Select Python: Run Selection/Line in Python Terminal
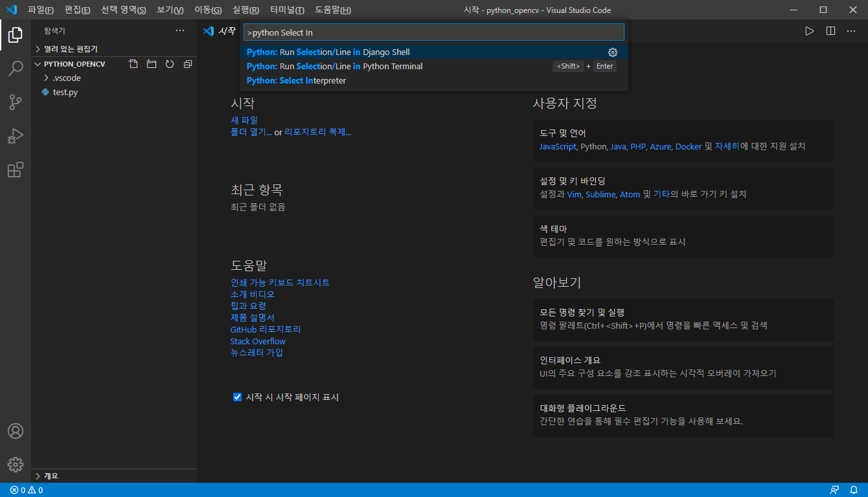The image size is (868, 497). pyautogui.click(x=434, y=67)
